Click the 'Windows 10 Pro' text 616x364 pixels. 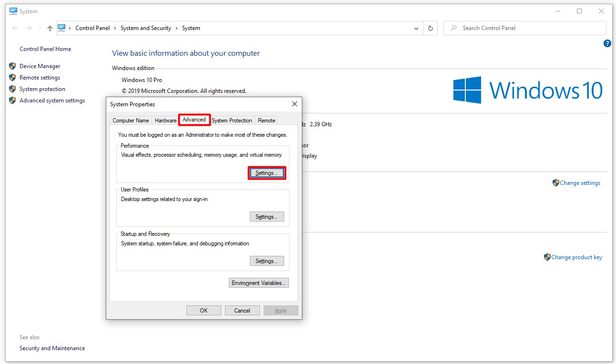(x=142, y=80)
